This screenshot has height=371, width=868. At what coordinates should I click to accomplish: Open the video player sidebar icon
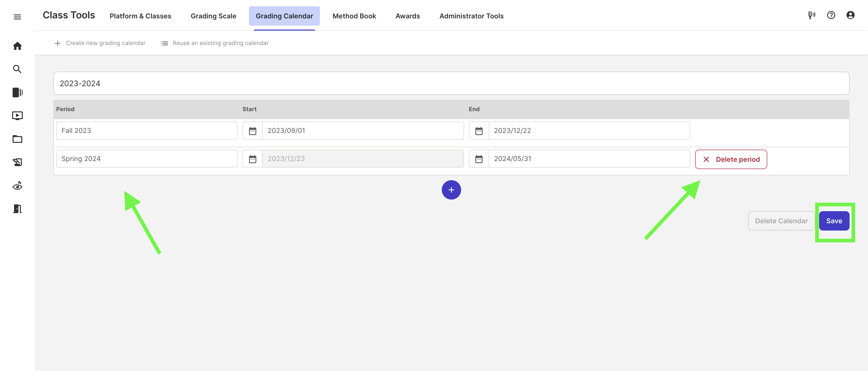point(17,116)
